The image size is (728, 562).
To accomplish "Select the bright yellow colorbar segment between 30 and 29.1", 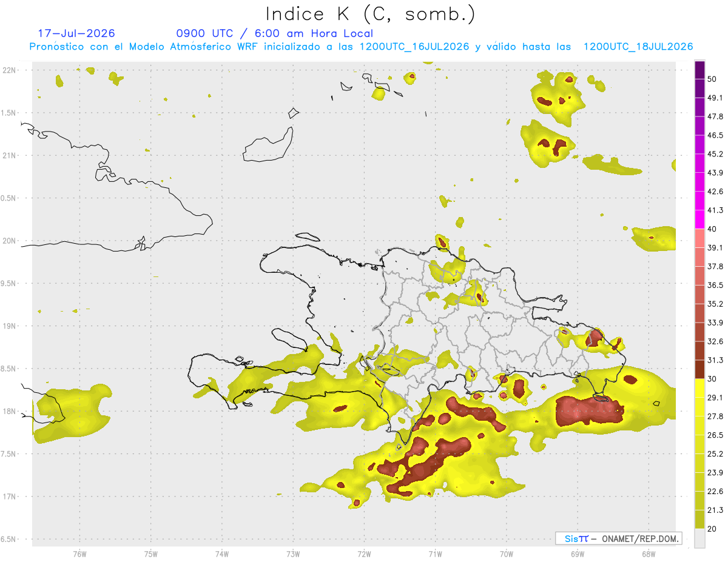I will [700, 389].
